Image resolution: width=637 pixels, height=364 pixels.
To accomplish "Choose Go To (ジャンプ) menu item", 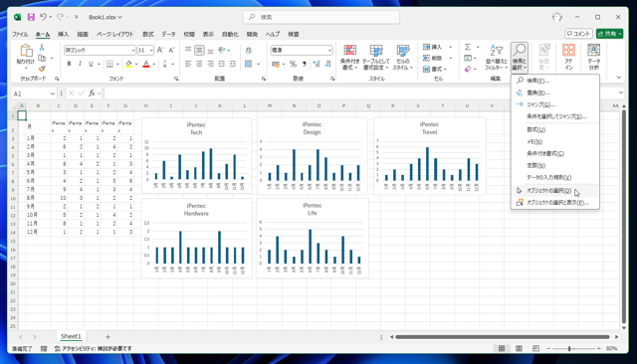I will [555, 104].
